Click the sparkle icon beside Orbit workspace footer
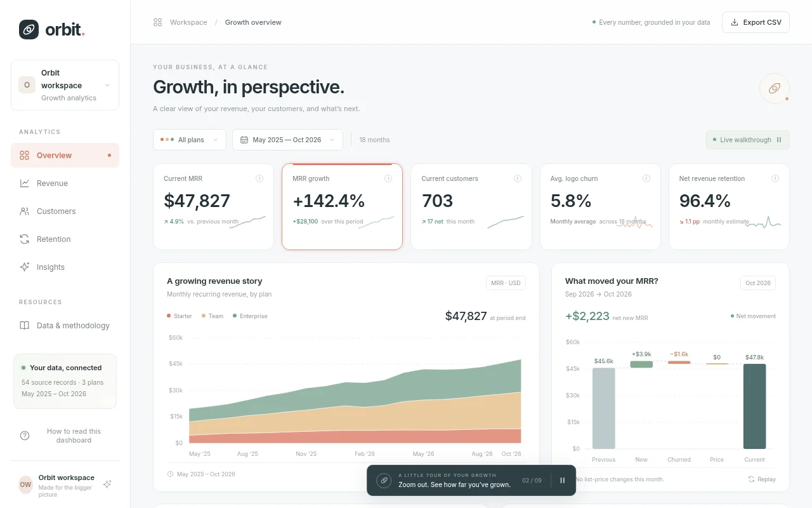The width and height of the screenshot is (812, 508). pyautogui.click(x=107, y=484)
